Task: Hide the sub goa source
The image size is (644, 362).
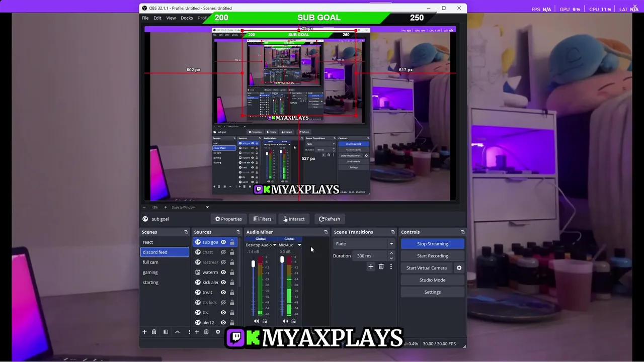Action: pyautogui.click(x=223, y=242)
